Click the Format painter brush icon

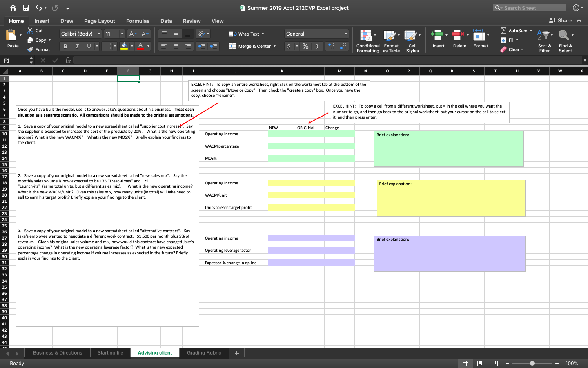30,49
